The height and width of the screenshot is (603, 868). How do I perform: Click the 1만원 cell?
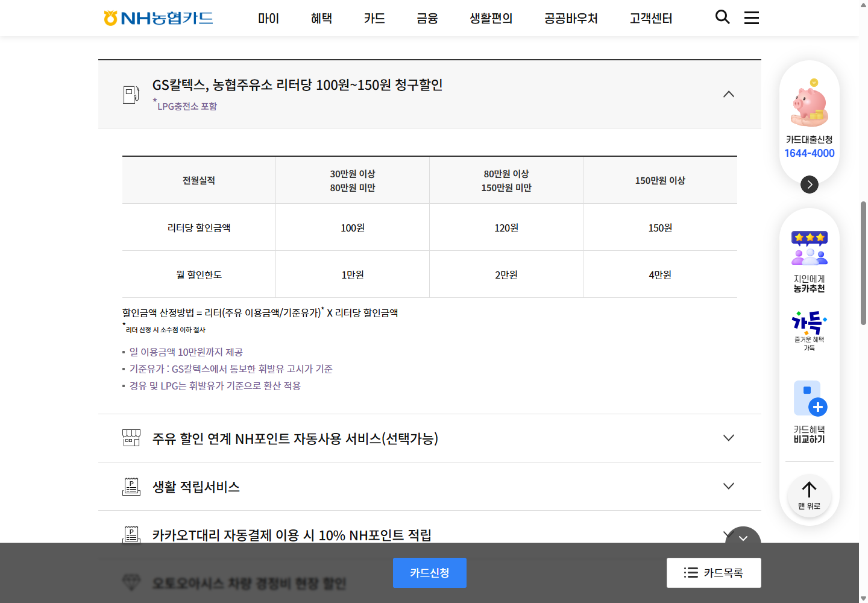(x=353, y=274)
